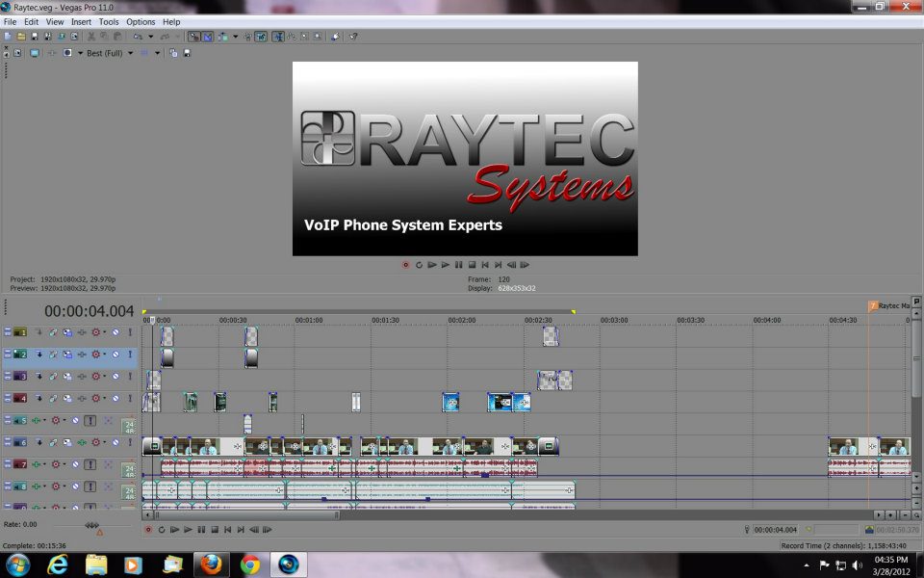
Task: Click timeline ruler at 00:01:30
Action: (x=385, y=320)
